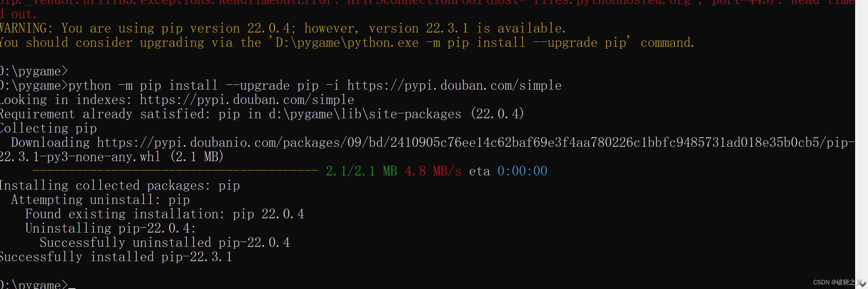The width and height of the screenshot is (868, 289).
Task: Click the 'Attempting uninstall: pip' line
Action: (x=100, y=200)
